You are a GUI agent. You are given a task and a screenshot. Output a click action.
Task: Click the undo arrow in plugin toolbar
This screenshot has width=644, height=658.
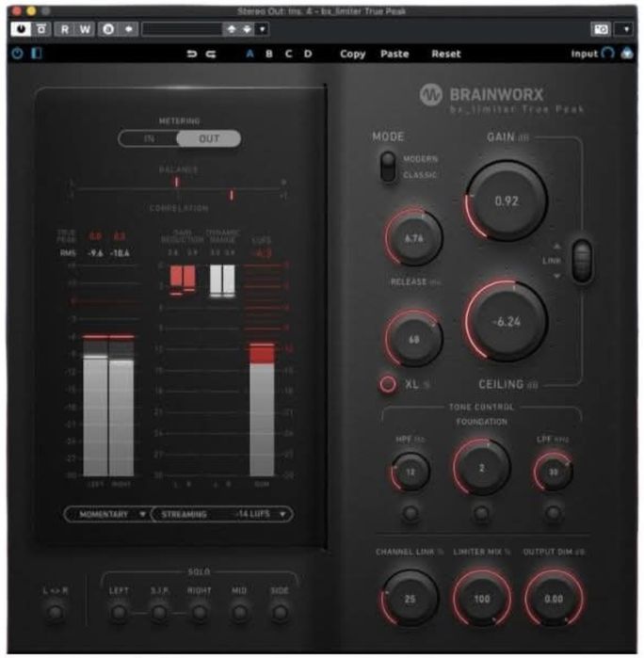(191, 54)
